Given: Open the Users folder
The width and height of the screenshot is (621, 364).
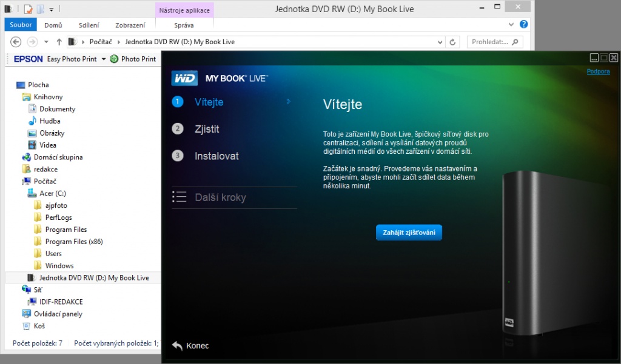Looking at the screenshot, I should coord(53,254).
